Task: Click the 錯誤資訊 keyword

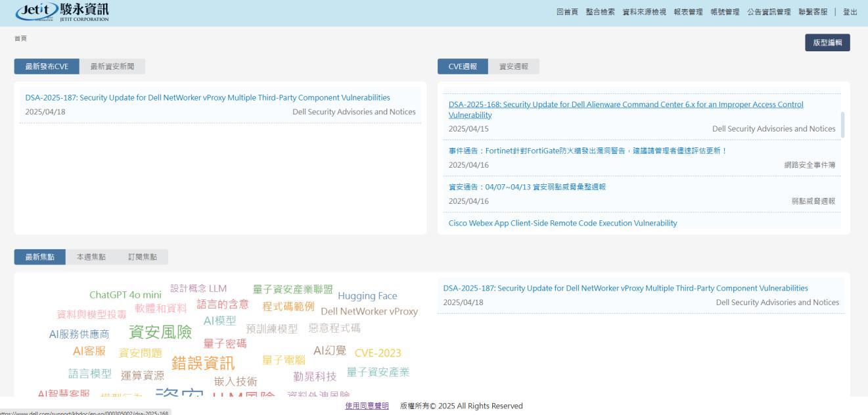Action: (x=203, y=362)
